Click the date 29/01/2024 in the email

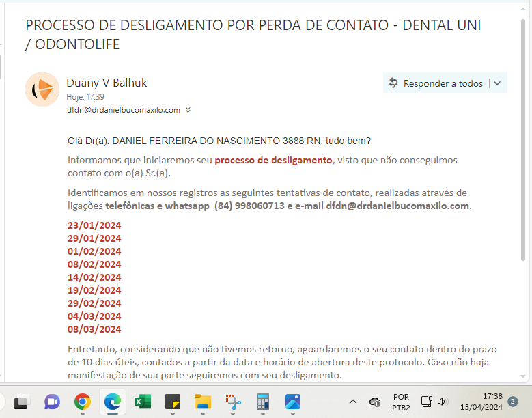click(94, 238)
